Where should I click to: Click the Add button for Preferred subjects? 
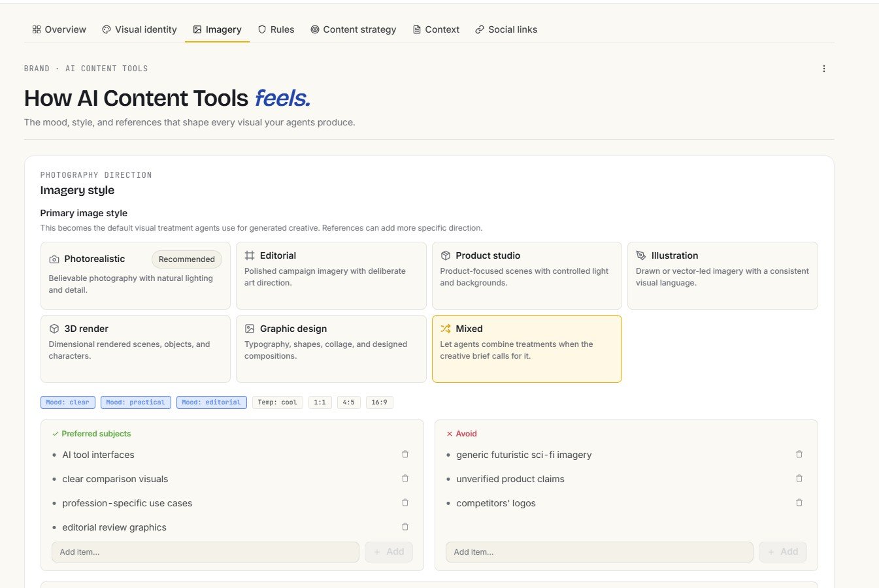pos(389,552)
